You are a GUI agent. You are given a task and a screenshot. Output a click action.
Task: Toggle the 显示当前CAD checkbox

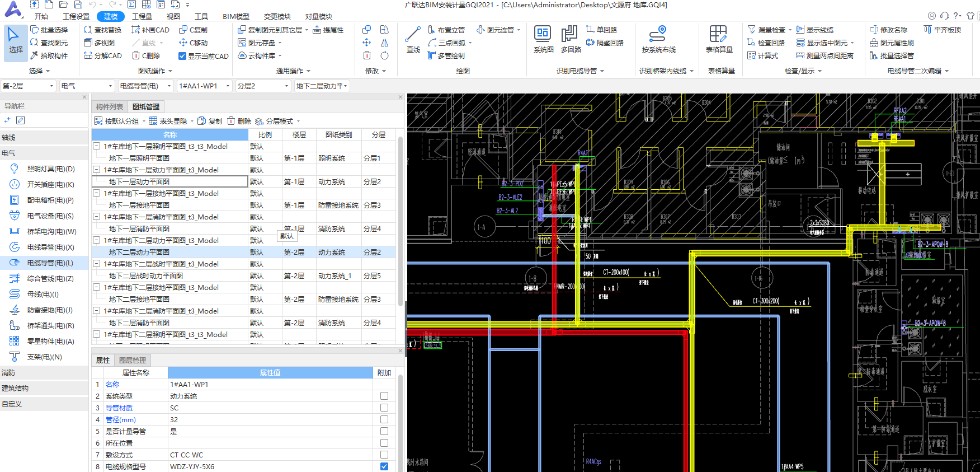pyautogui.click(x=182, y=56)
